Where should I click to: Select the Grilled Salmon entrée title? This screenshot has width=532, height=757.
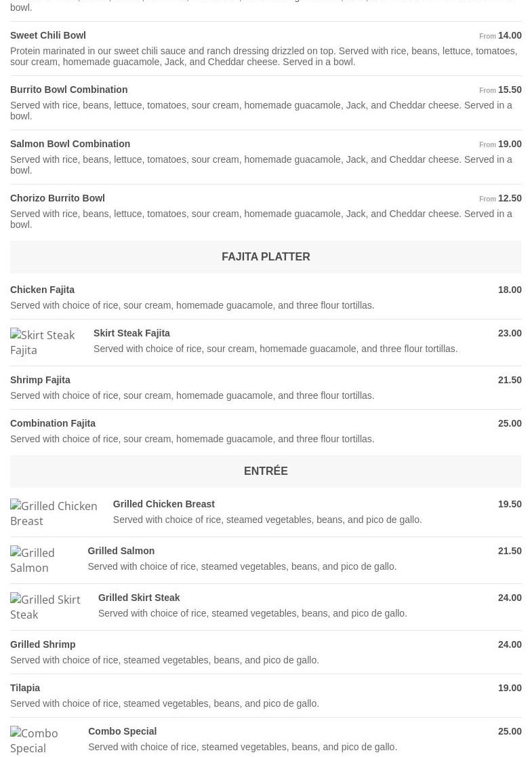coord(121,551)
